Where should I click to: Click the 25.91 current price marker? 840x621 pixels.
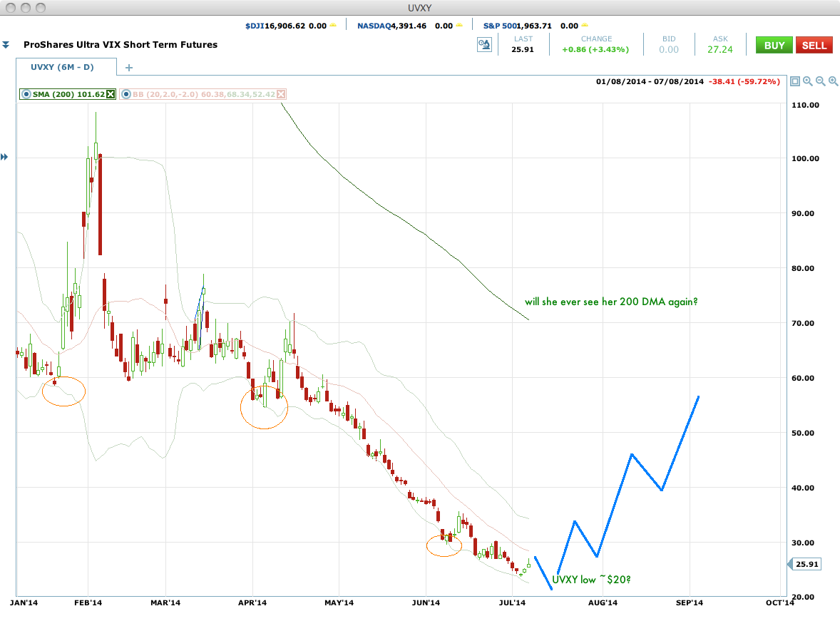[805, 564]
